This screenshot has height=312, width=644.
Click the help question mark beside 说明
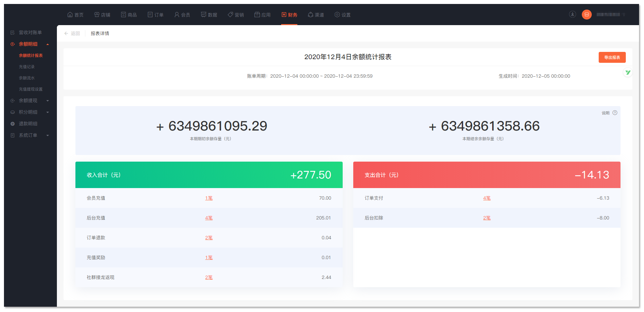[615, 113]
